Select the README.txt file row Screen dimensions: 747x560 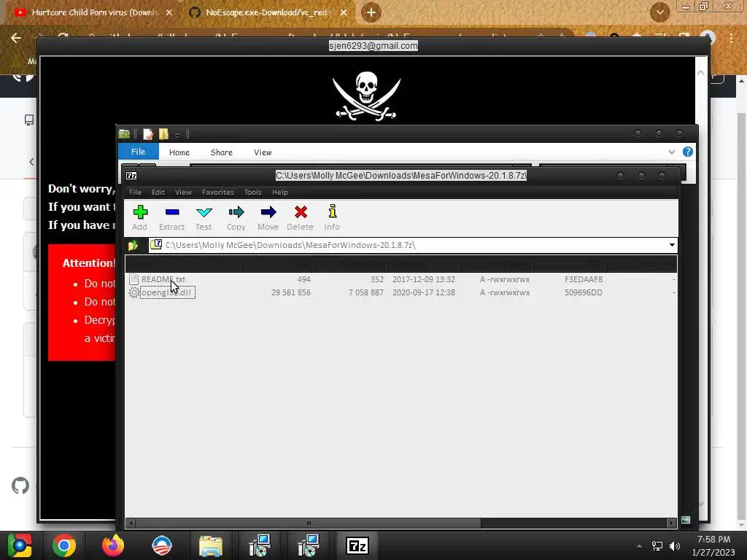(x=401, y=279)
